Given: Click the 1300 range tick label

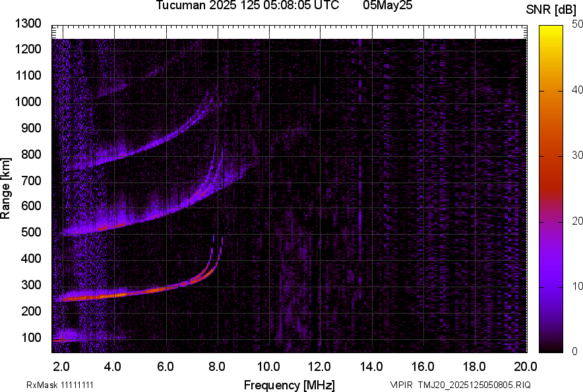Looking at the screenshot, I should click(x=28, y=24).
